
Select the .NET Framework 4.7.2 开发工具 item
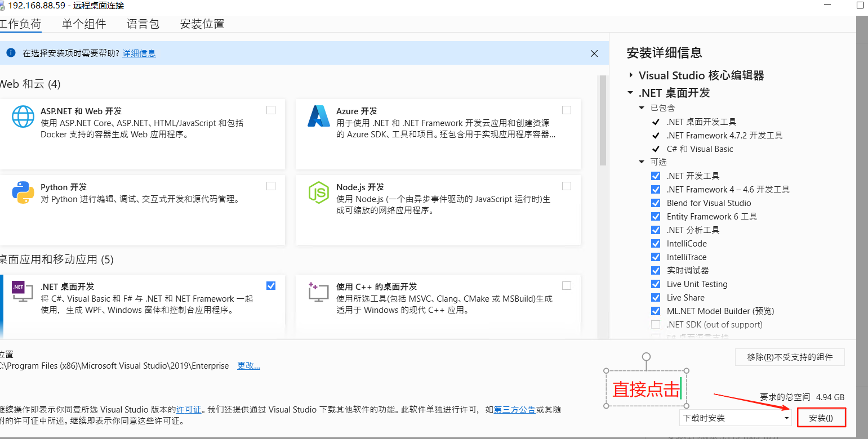click(724, 135)
